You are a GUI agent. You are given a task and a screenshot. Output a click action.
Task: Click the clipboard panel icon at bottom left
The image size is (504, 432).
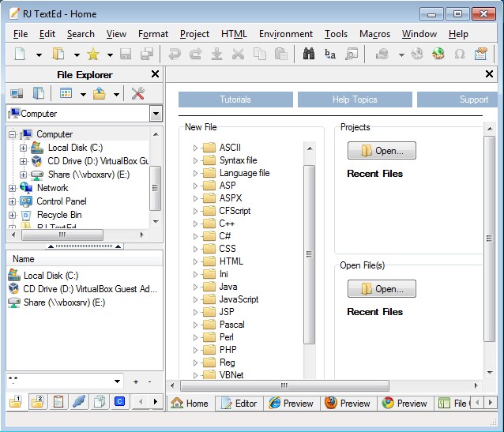(x=58, y=402)
